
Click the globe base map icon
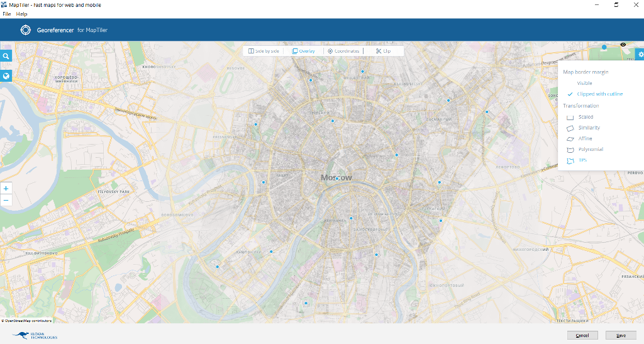pyautogui.click(x=6, y=76)
